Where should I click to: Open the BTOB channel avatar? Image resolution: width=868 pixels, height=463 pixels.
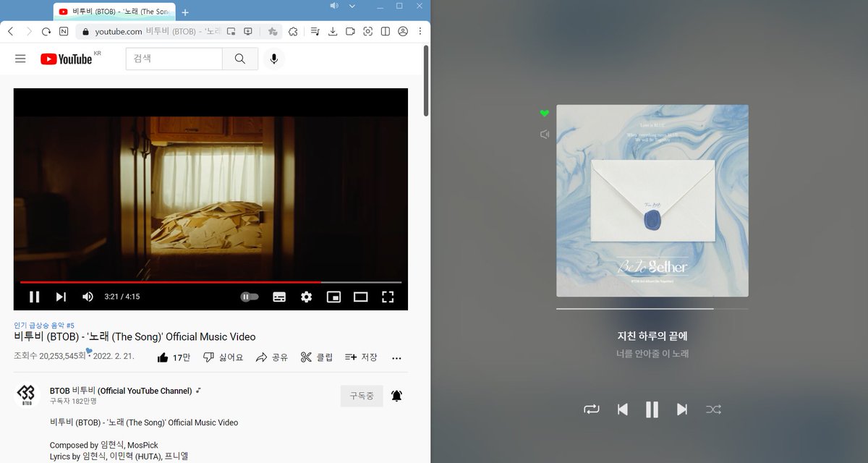[x=26, y=396]
